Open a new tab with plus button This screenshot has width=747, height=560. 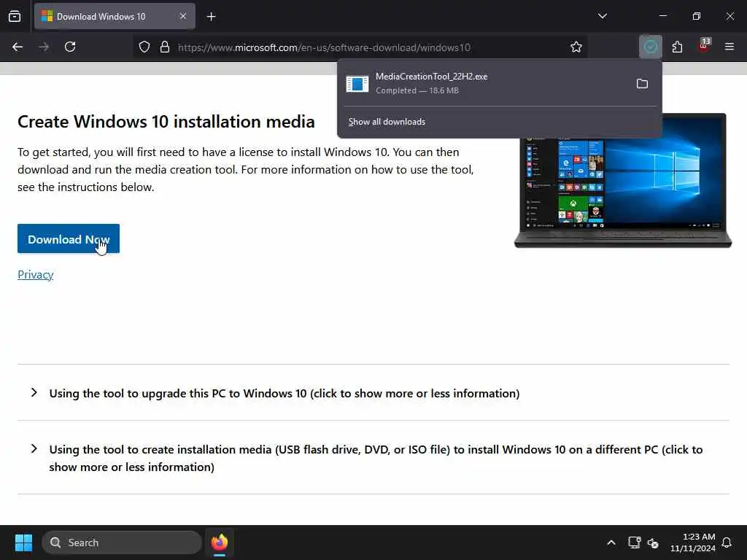point(211,17)
